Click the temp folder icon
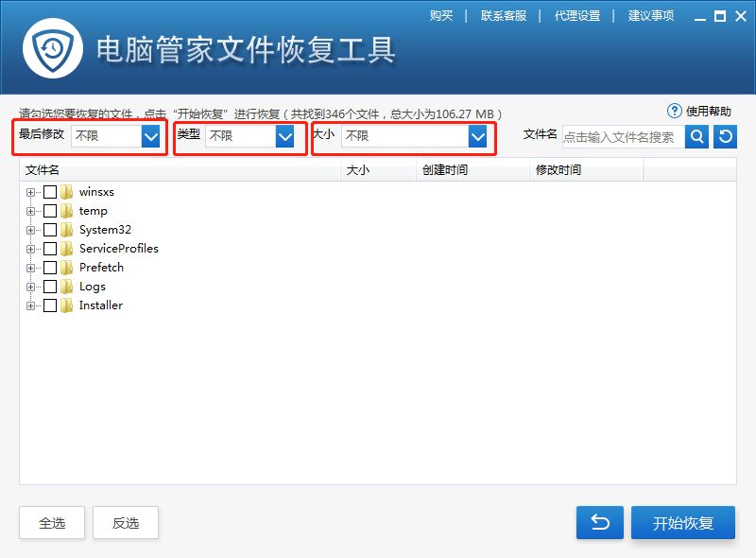This screenshot has height=558, width=756. coord(66,211)
